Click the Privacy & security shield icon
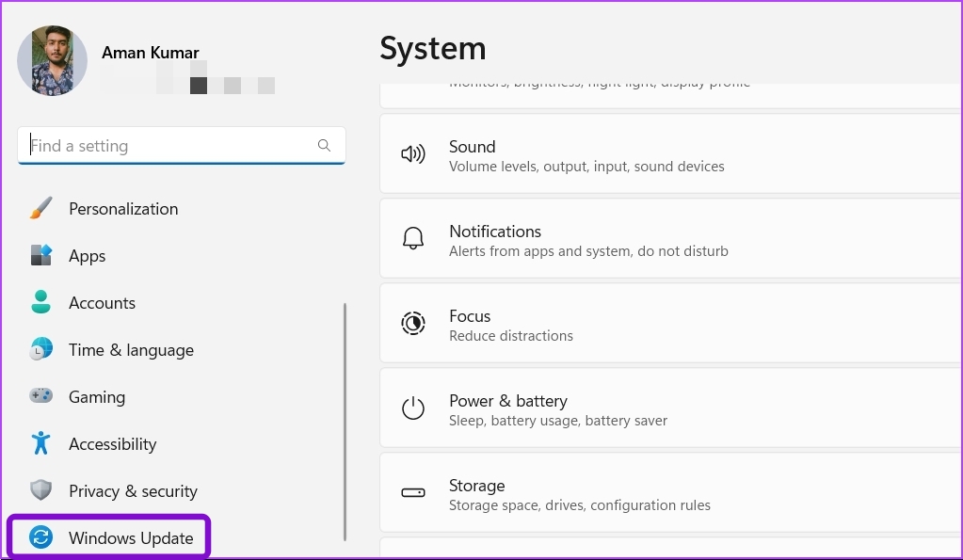Screen dimensions: 963x560 click(41, 490)
